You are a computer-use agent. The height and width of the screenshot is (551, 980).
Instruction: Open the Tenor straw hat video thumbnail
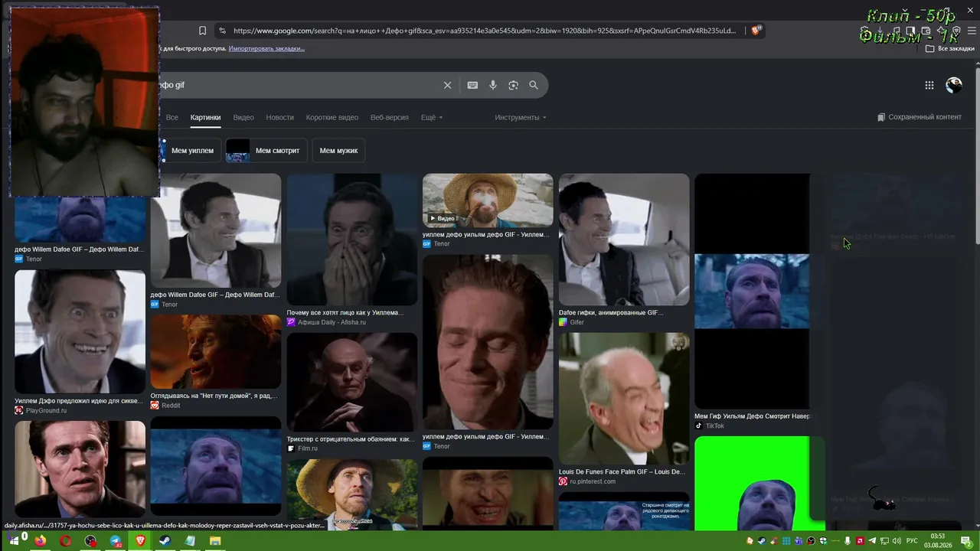point(488,201)
